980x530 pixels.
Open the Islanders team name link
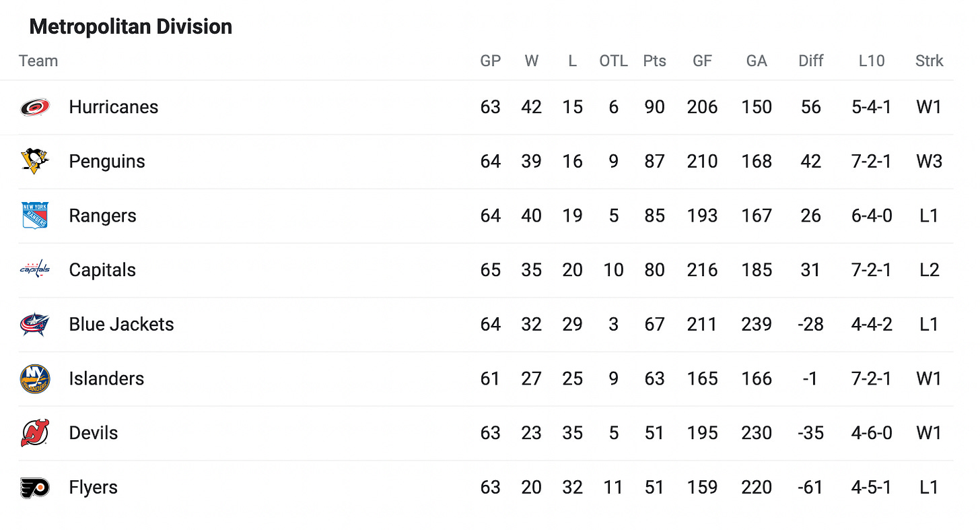coord(106,379)
